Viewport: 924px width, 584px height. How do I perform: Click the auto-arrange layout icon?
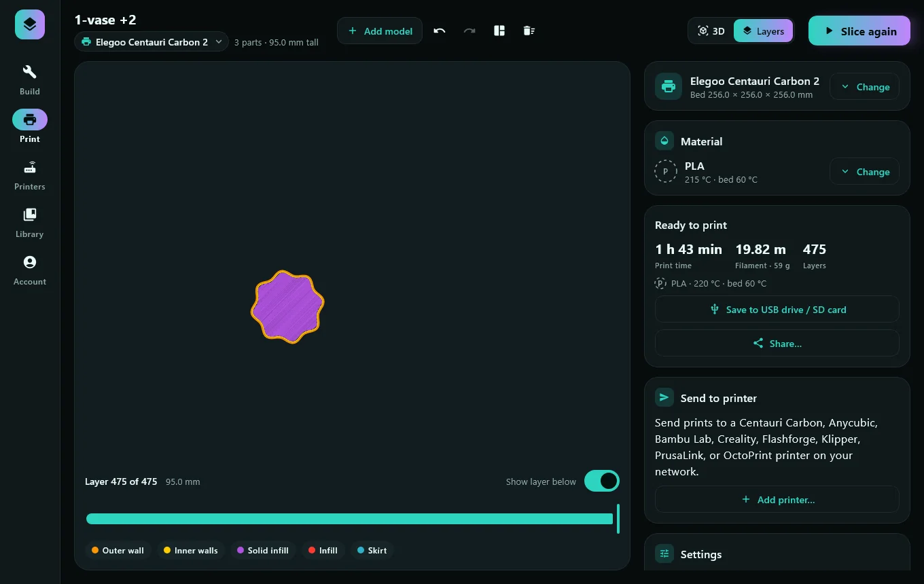pyautogui.click(x=499, y=31)
